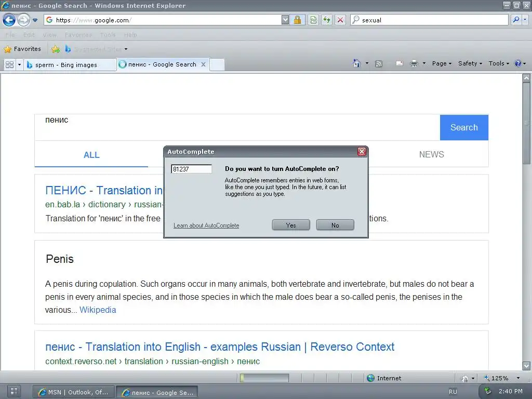532x399 pixels.
Task: Open the tab list dropdown arrow
Action: point(19,64)
